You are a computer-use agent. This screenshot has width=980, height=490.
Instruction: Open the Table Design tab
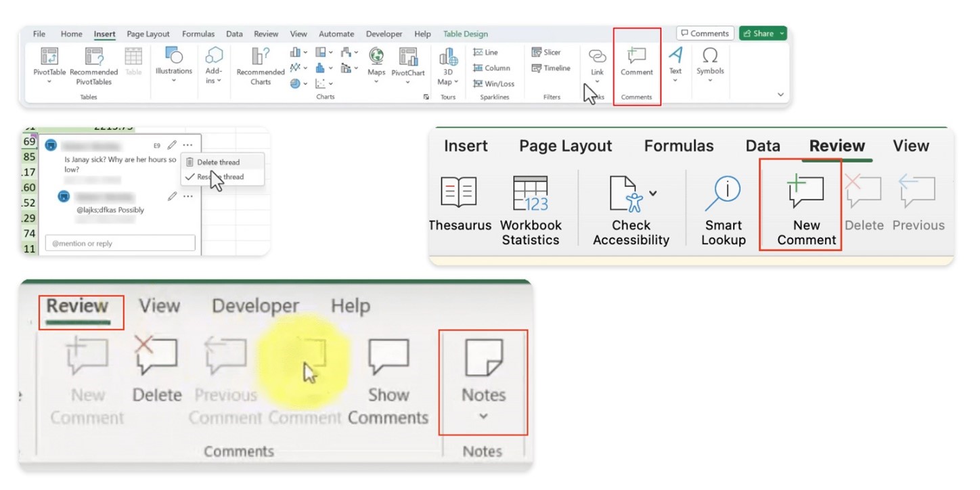465,34
